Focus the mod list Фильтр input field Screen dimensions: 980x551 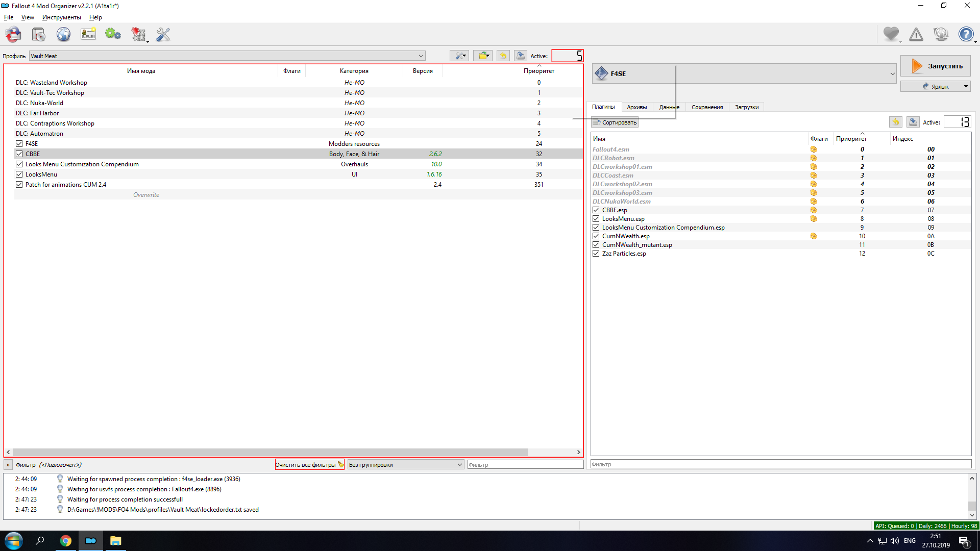(525, 465)
